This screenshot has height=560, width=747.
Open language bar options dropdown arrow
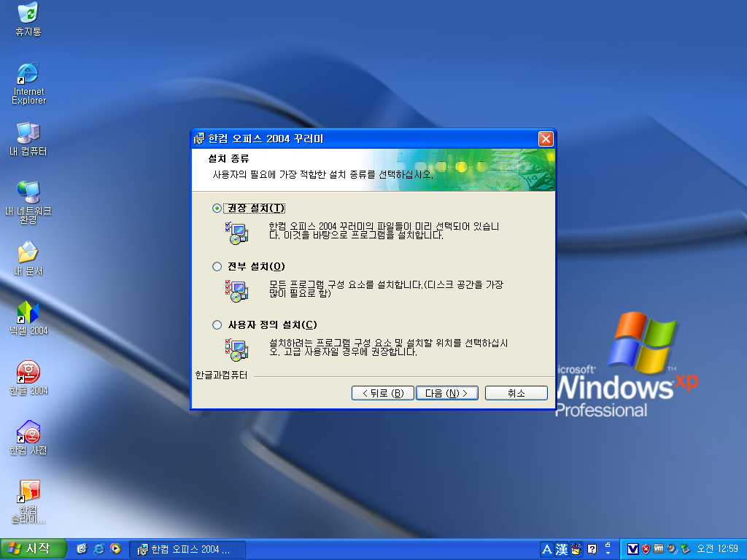tap(608, 553)
